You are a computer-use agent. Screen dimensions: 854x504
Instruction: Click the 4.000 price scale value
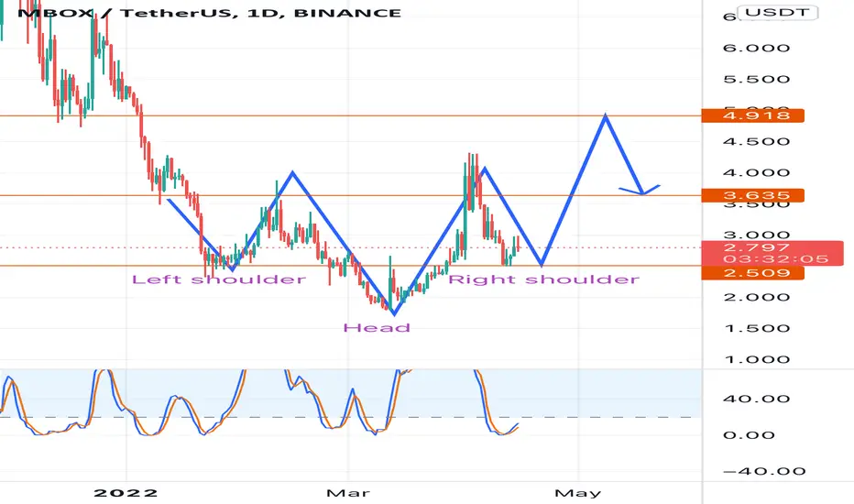[756, 172]
